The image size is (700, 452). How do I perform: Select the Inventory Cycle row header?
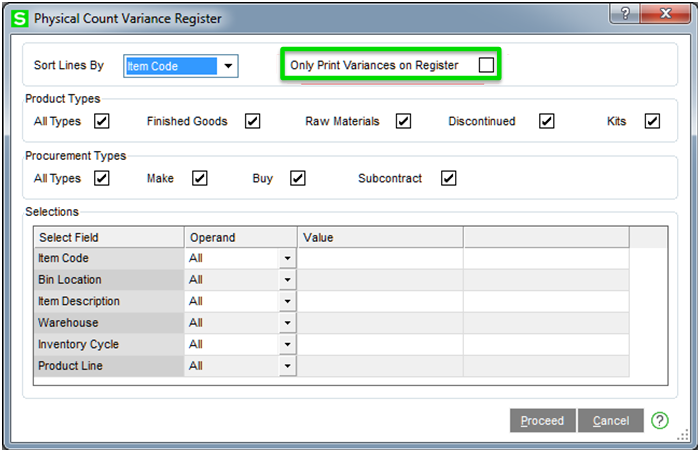coord(109,344)
